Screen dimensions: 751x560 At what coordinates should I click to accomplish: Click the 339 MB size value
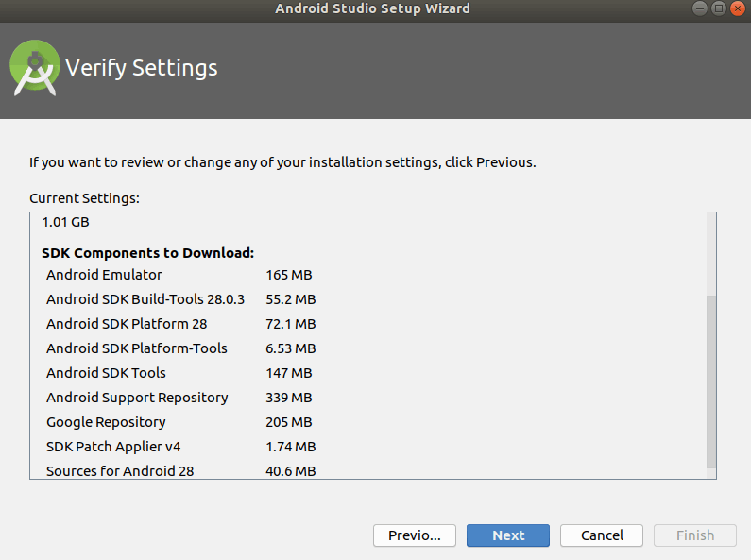point(289,398)
